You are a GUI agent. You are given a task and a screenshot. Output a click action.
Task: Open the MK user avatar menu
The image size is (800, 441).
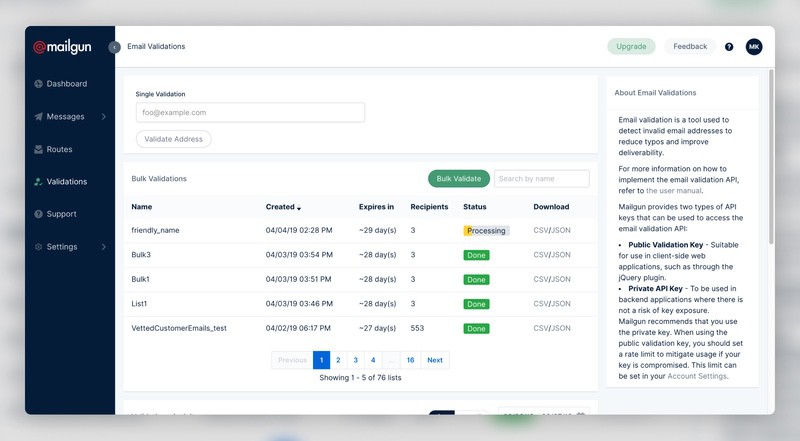coord(754,46)
